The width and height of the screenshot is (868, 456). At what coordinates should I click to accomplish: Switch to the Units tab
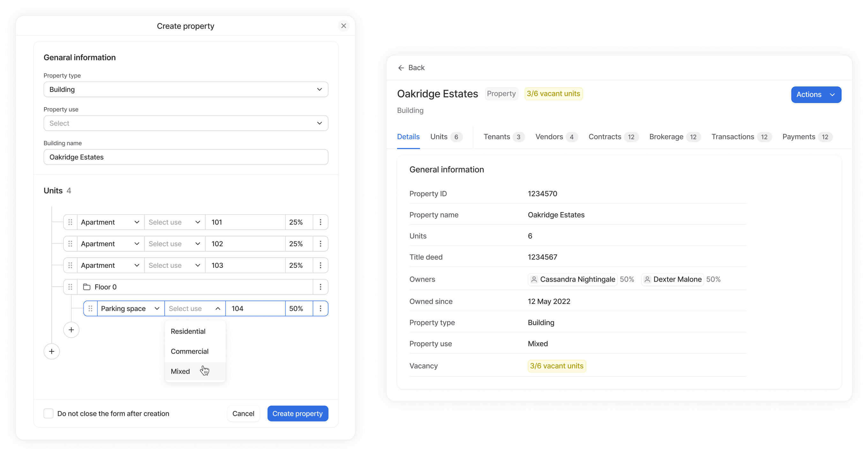pyautogui.click(x=446, y=137)
